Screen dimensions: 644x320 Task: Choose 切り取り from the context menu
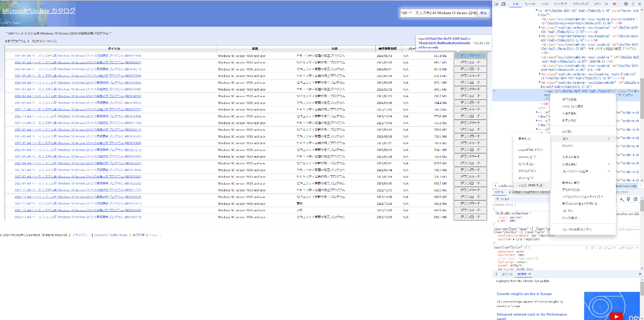pyautogui.click(x=583, y=132)
